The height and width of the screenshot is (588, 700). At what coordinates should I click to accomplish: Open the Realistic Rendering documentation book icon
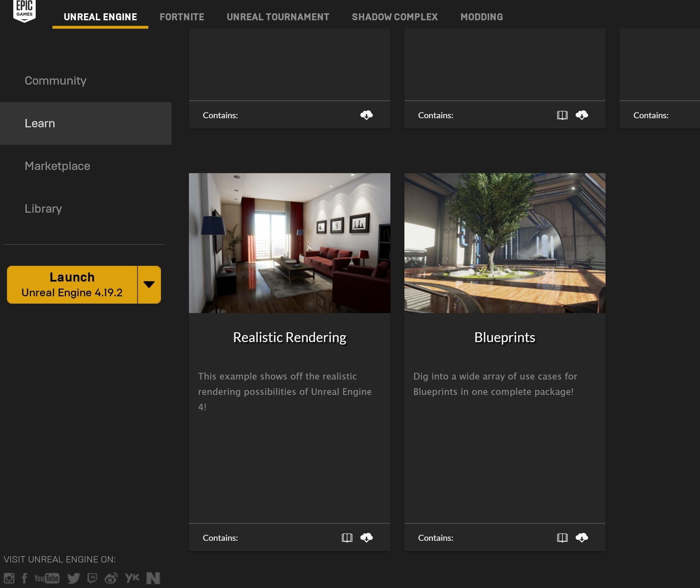[347, 537]
